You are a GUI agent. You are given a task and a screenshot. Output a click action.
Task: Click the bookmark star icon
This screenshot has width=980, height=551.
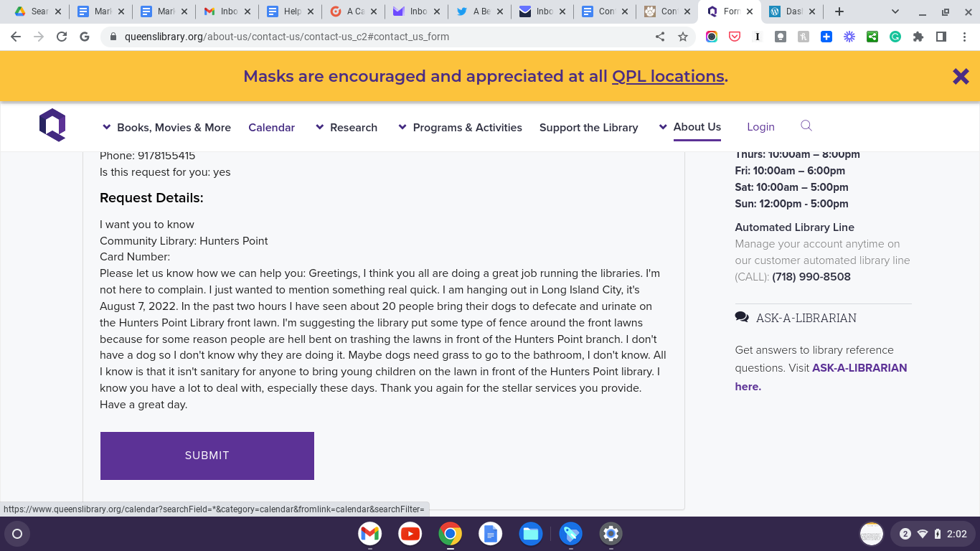coord(683,37)
